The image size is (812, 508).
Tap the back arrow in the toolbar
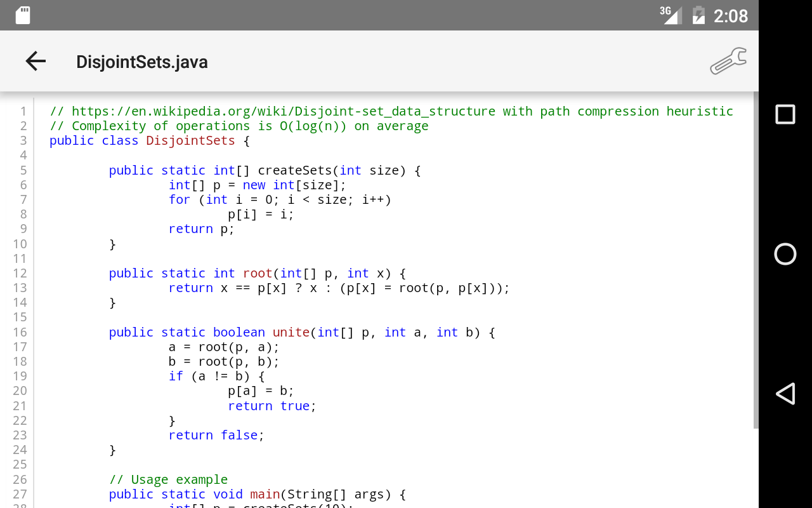[36, 62]
